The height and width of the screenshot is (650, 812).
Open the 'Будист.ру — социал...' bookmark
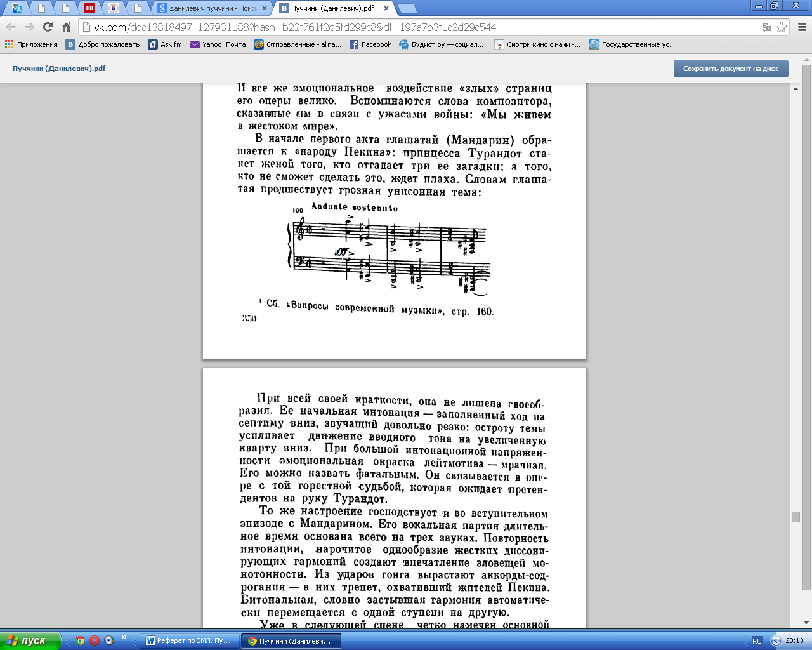click(x=441, y=44)
